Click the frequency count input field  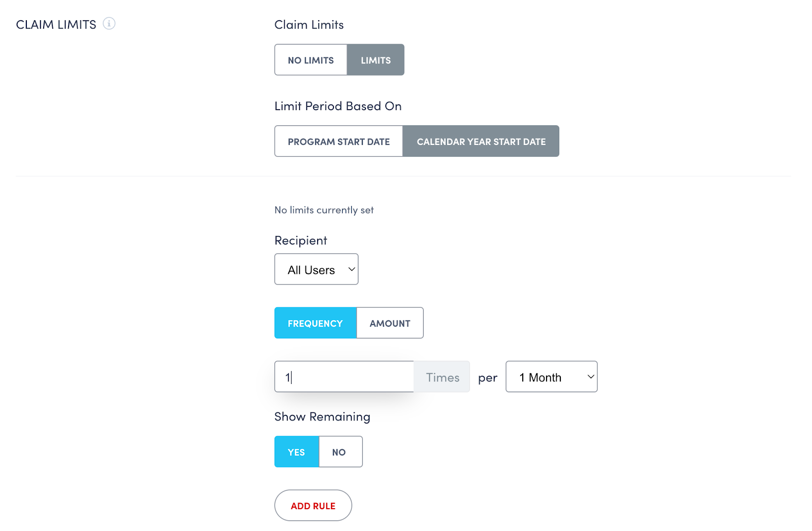click(x=344, y=377)
